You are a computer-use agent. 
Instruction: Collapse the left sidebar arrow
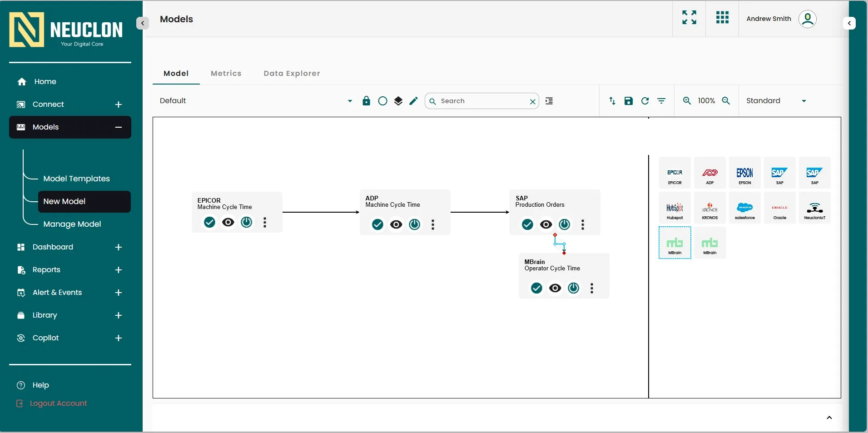pyautogui.click(x=143, y=23)
